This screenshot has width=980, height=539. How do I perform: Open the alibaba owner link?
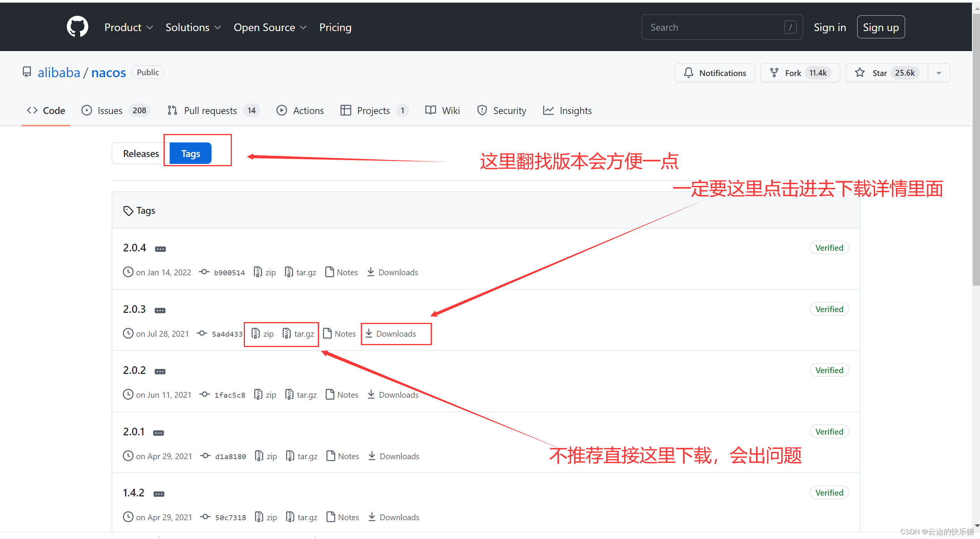point(59,73)
